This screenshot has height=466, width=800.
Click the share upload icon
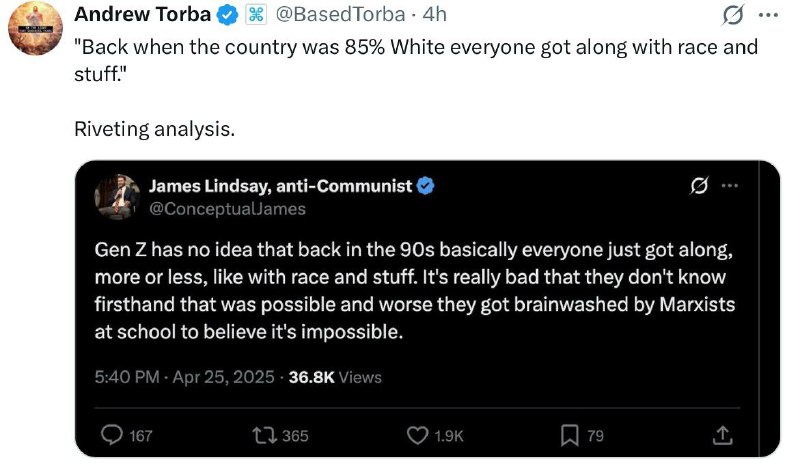point(722,435)
